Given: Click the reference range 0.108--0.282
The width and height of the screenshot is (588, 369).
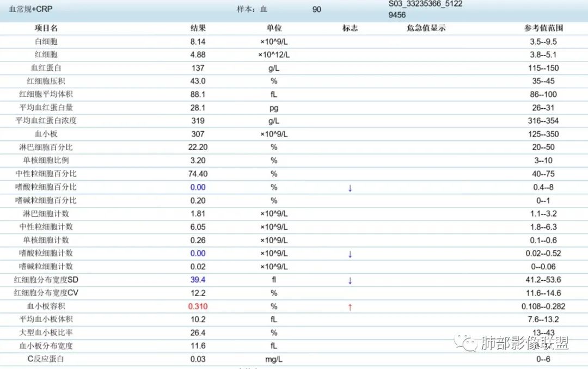Looking at the screenshot, I should coord(543,306).
